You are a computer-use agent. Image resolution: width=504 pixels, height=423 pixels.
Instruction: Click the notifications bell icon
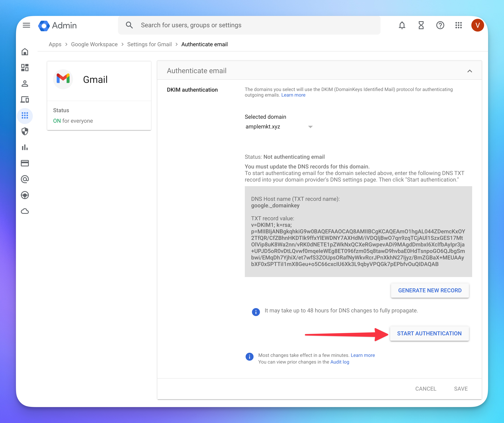402,25
